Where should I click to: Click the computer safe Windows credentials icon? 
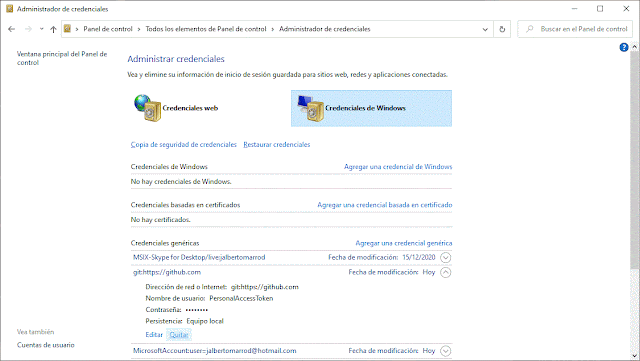click(311, 108)
